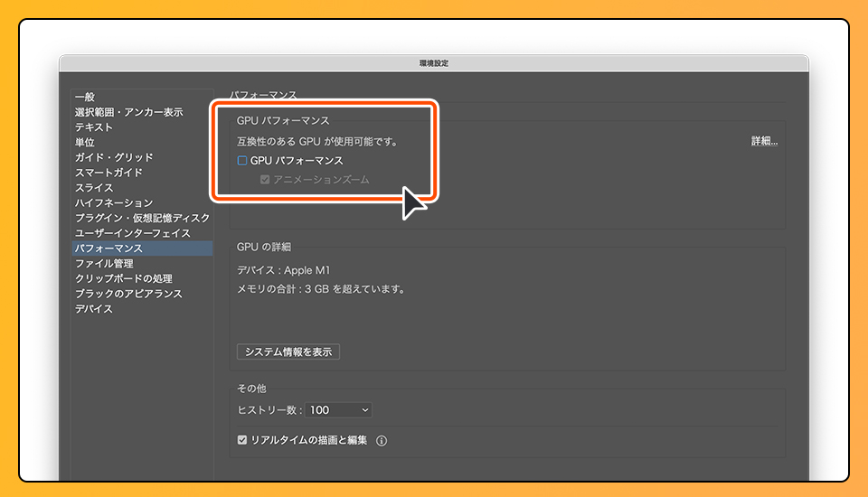Open the ヒストリー数 dropdown showing 100

(338, 410)
